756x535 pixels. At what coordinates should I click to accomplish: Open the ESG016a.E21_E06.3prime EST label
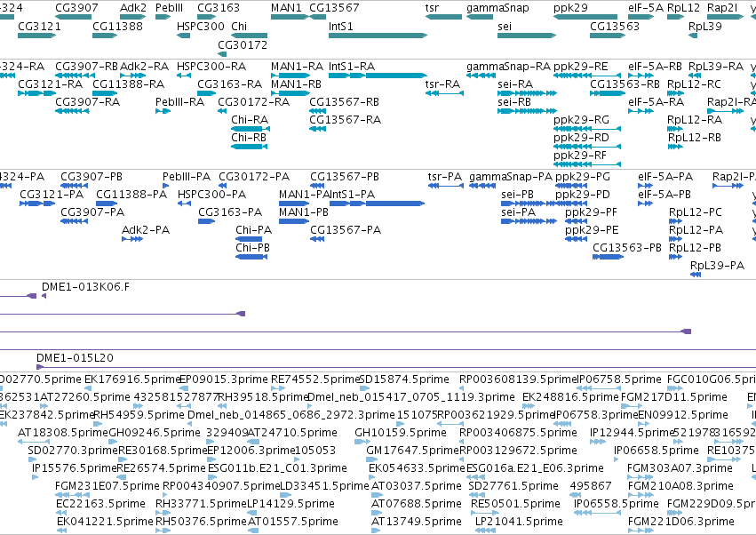pos(535,468)
